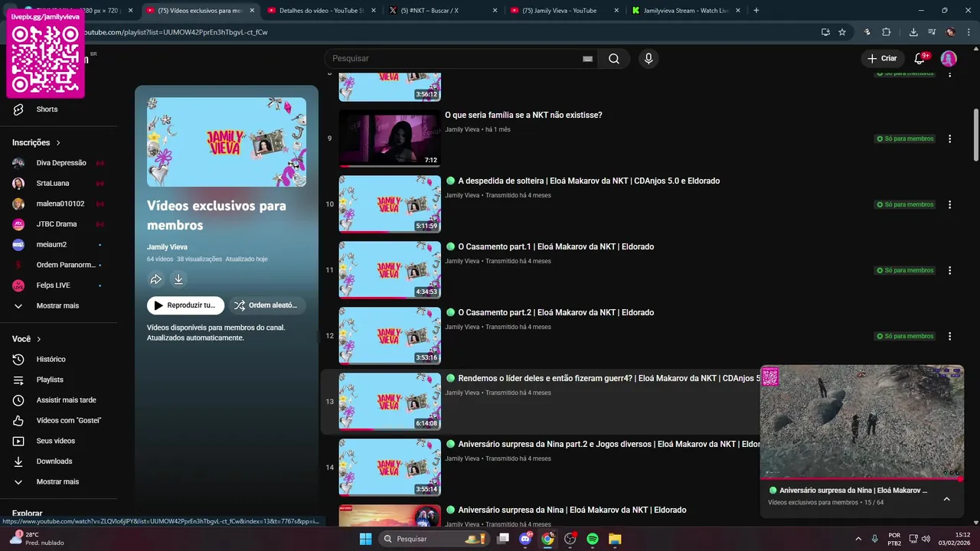Open Spotify from the taskbar
Viewport: 980px width, 551px height.
(x=593, y=539)
